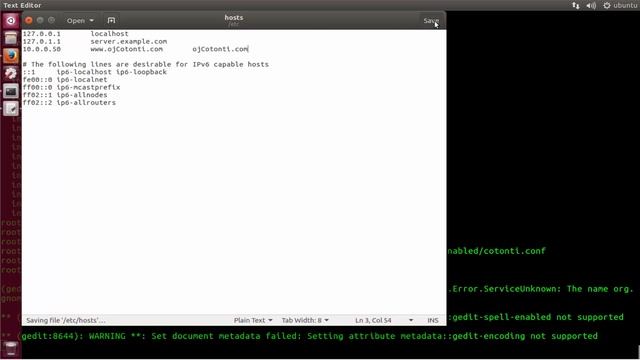Click the Saving file '/etc/hosts' status message

(x=66, y=320)
